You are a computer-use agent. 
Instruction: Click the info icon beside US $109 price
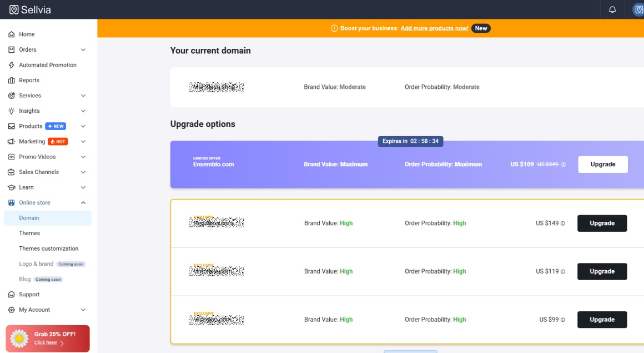tap(563, 165)
